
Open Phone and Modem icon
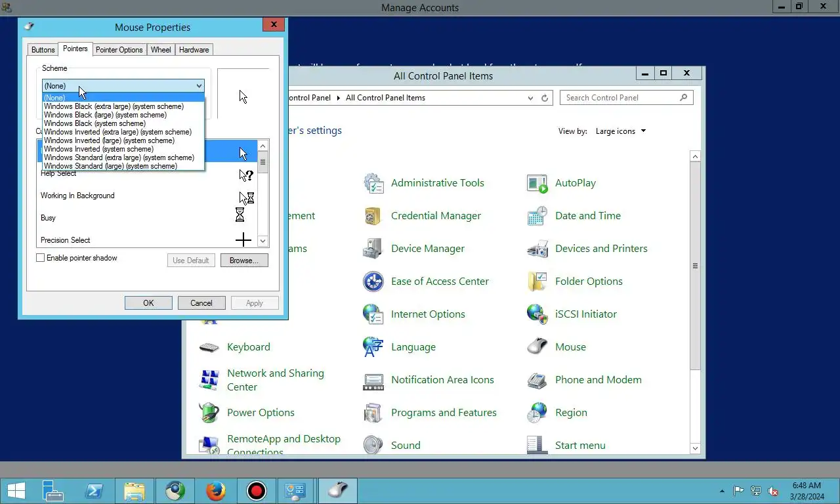click(x=537, y=380)
